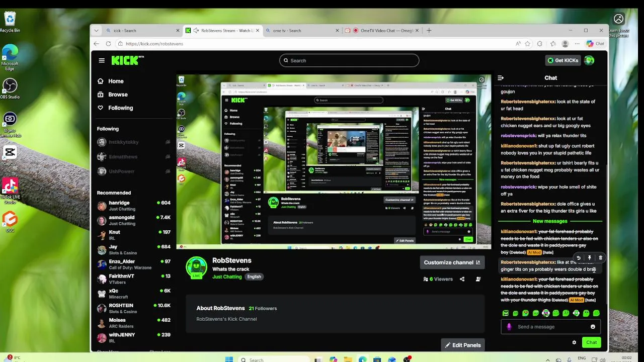The width and height of the screenshot is (644, 362).
Task: Open the tab search dropdown
Action: pyautogui.click(x=96, y=30)
